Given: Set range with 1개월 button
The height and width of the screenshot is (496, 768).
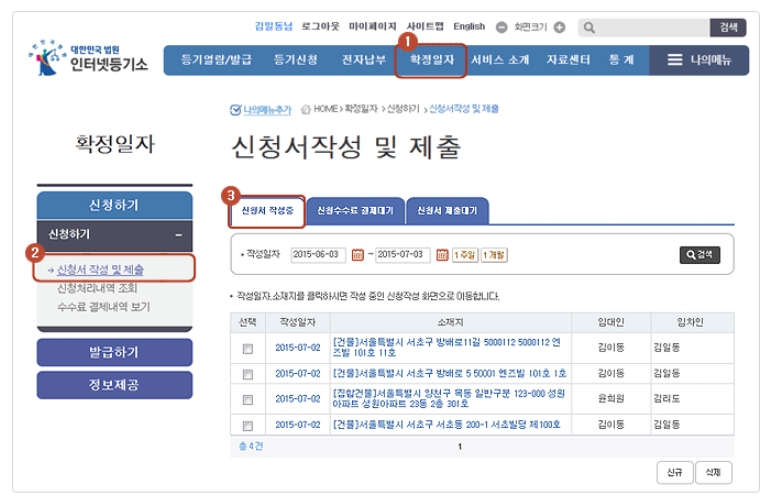Looking at the screenshot, I should [x=494, y=255].
